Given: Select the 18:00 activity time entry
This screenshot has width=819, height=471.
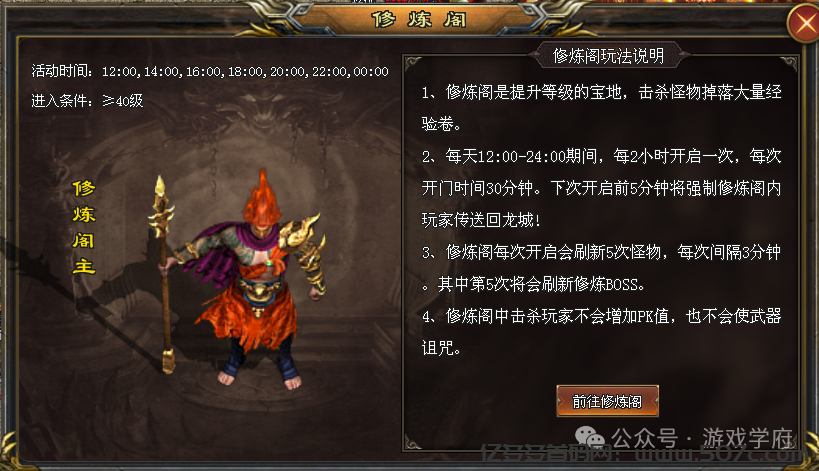Looking at the screenshot, I should coord(245,72).
